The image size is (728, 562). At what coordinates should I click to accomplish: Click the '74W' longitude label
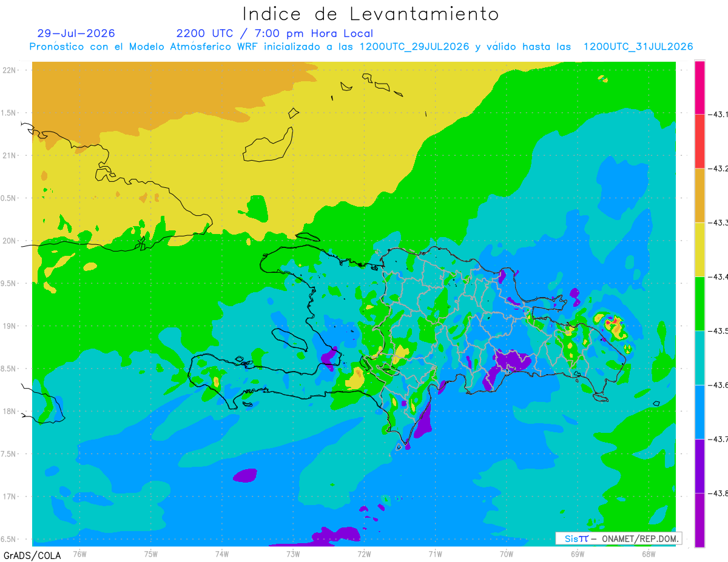[x=222, y=553]
